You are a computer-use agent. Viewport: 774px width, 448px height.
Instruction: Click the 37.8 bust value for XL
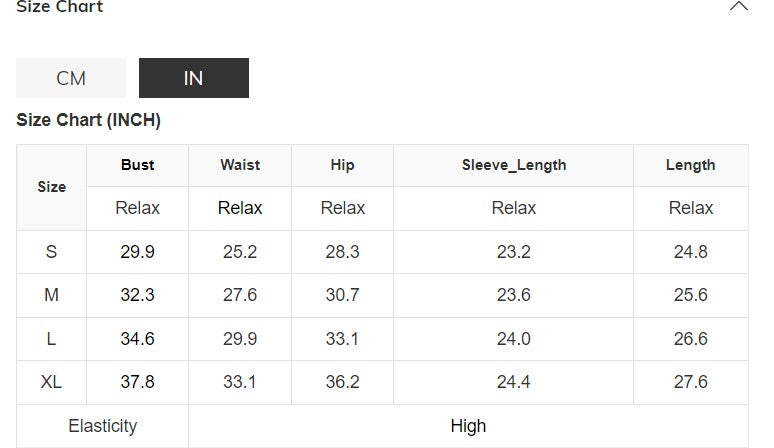(x=138, y=382)
